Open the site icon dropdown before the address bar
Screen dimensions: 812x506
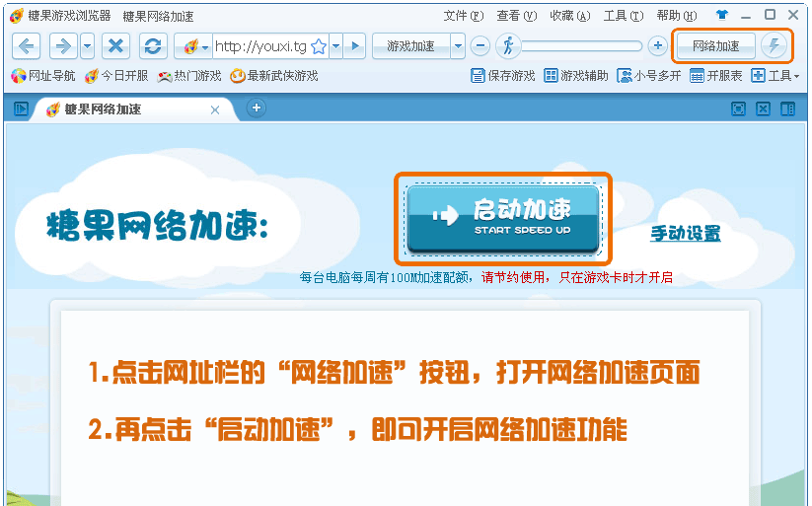tap(193, 46)
